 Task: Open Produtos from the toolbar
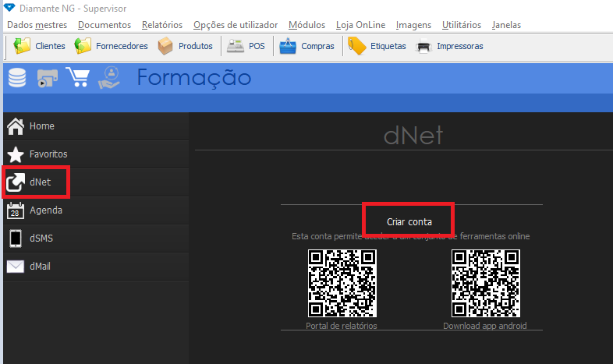(x=186, y=46)
